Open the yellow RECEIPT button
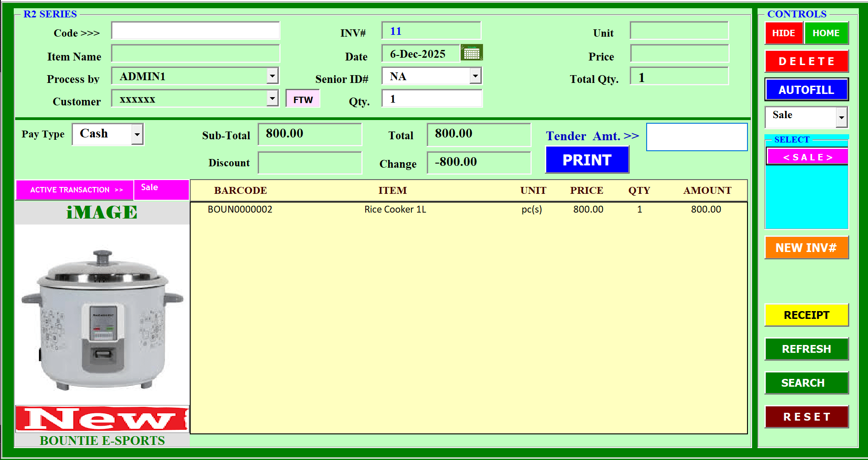Viewport: 868px width, 460px height. 807,315
